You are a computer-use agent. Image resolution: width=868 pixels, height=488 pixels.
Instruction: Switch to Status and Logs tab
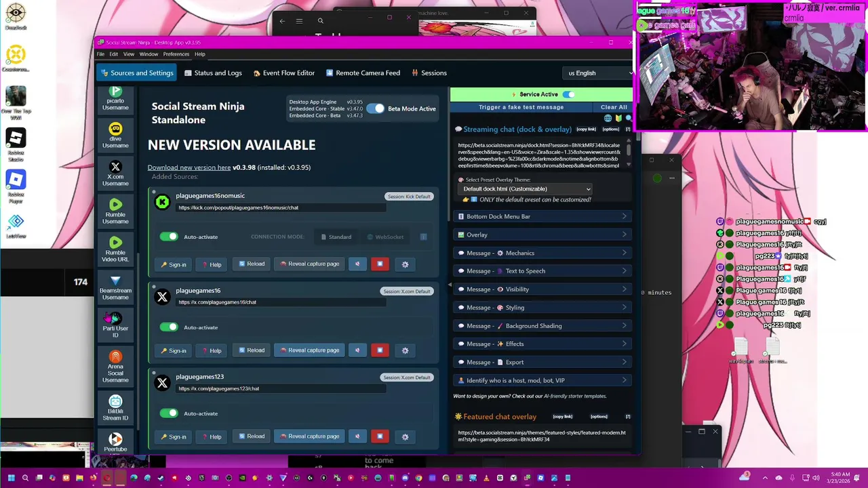point(212,73)
